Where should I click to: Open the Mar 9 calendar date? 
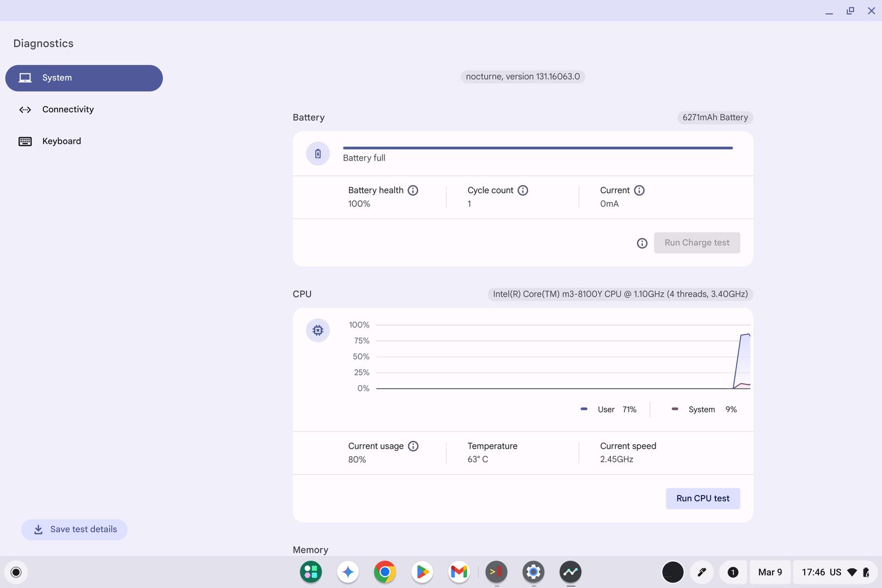(770, 572)
